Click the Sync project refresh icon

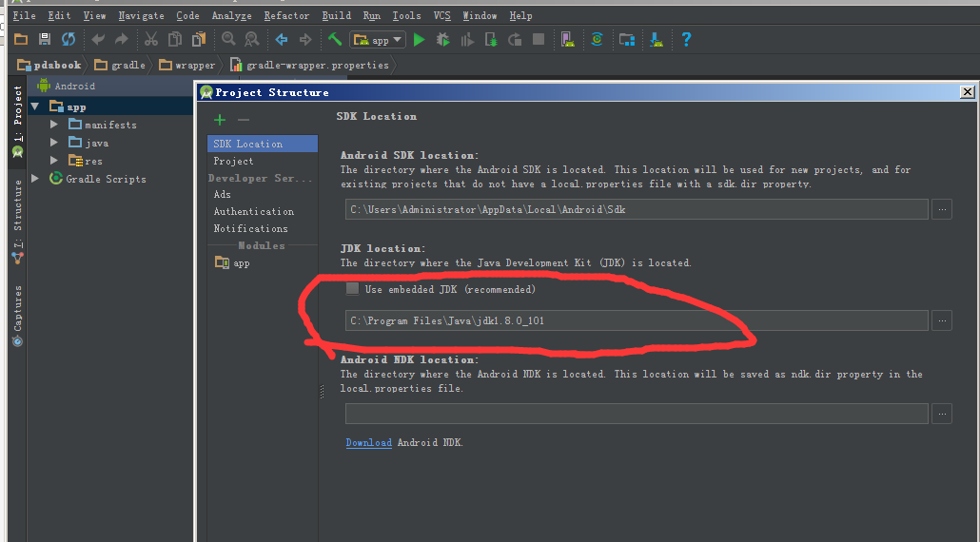click(69, 39)
